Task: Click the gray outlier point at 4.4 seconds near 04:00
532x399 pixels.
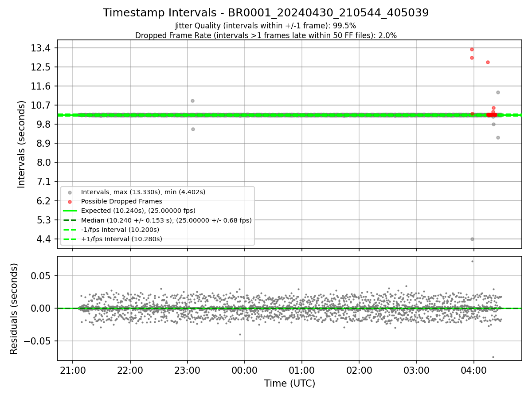Action: click(x=472, y=239)
